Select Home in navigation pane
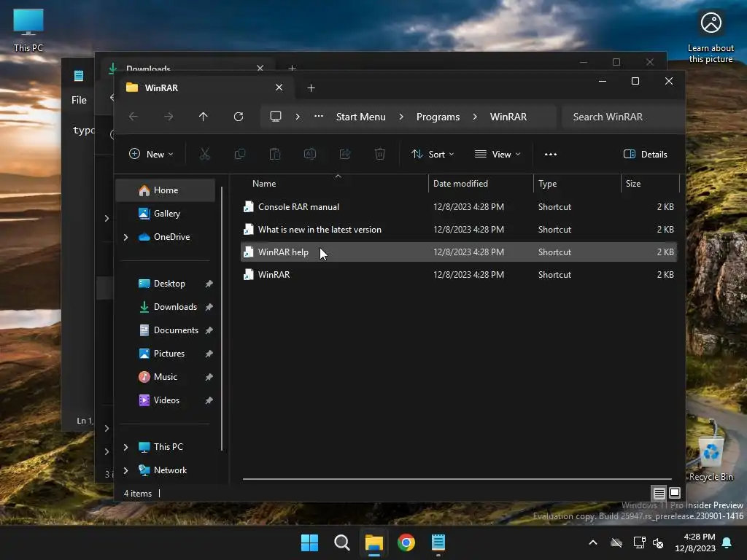This screenshot has width=747, height=560. pos(166,190)
